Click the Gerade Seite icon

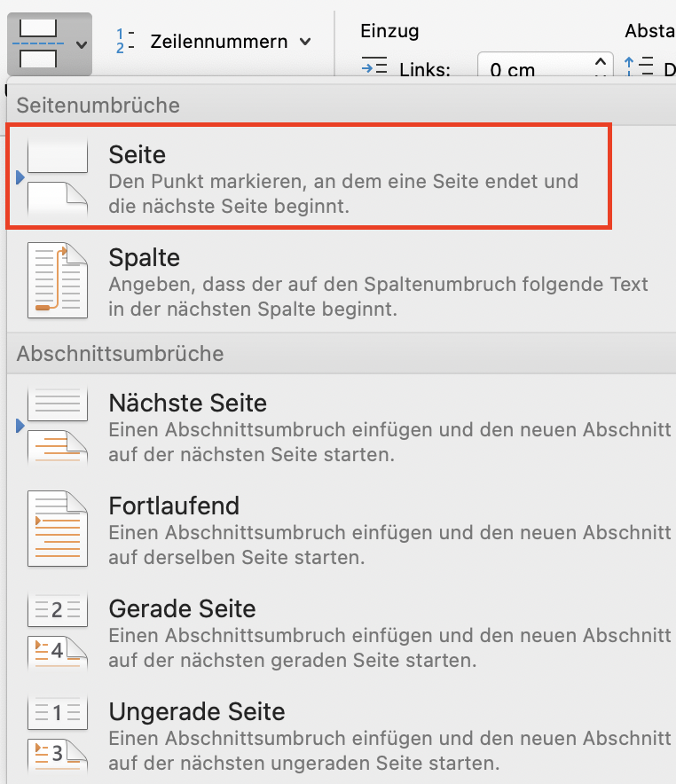(x=58, y=631)
